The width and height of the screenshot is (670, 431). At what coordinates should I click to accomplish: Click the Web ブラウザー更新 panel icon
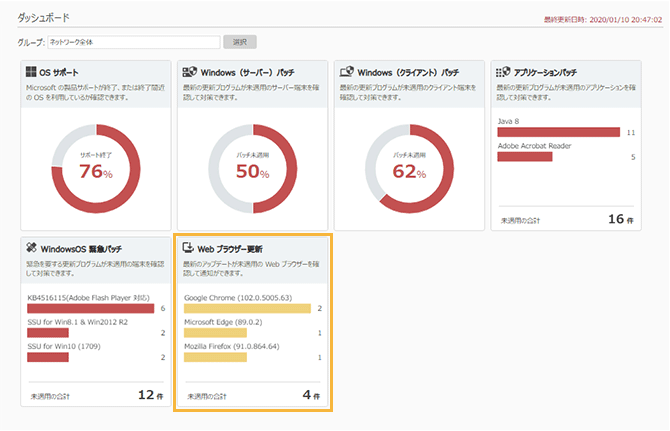[188, 247]
